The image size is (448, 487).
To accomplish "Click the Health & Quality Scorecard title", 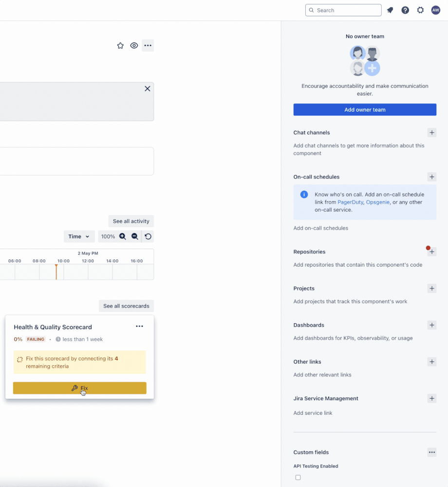I will tap(53, 327).
